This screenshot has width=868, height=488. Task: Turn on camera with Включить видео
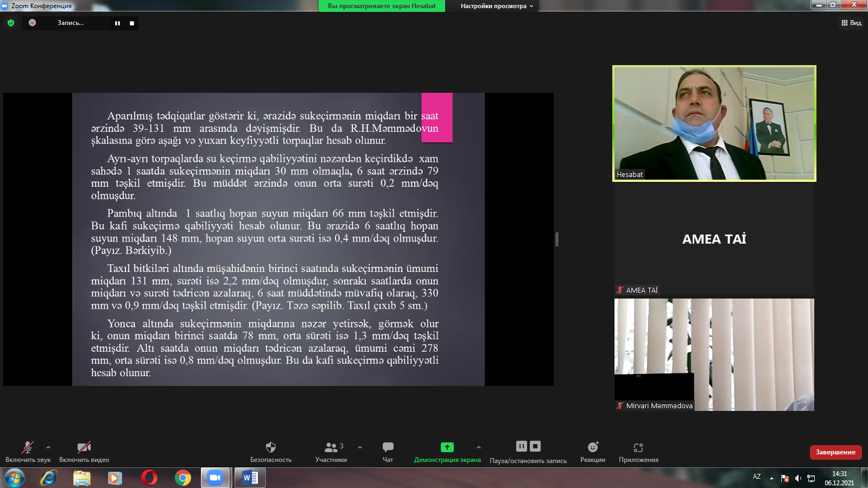point(84,447)
